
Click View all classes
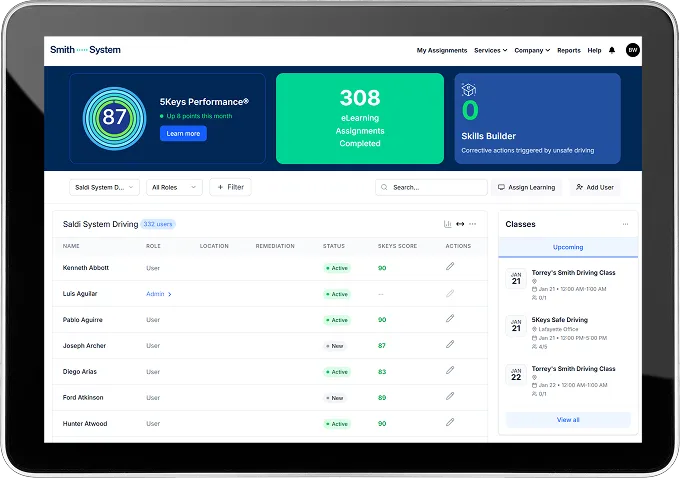tap(568, 420)
